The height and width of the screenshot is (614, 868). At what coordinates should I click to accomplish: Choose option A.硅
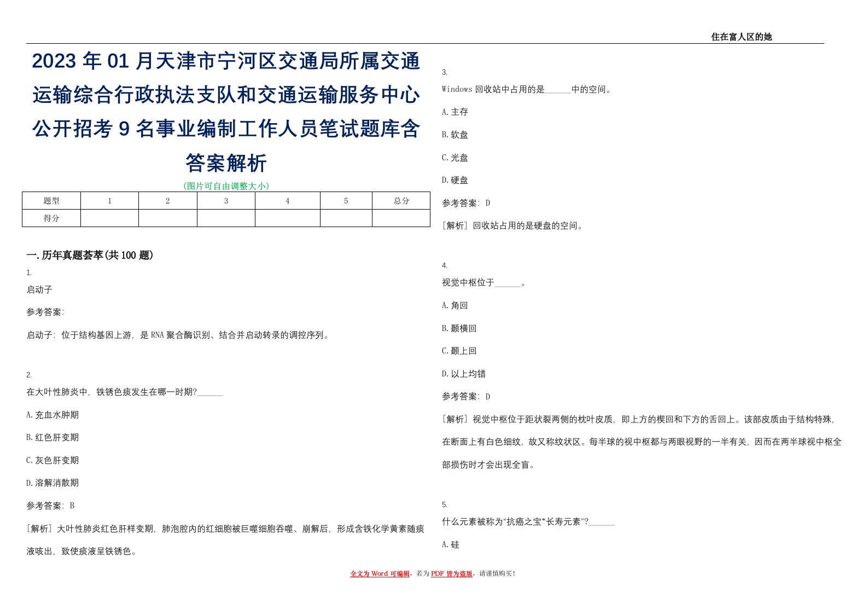click(x=451, y=545)
